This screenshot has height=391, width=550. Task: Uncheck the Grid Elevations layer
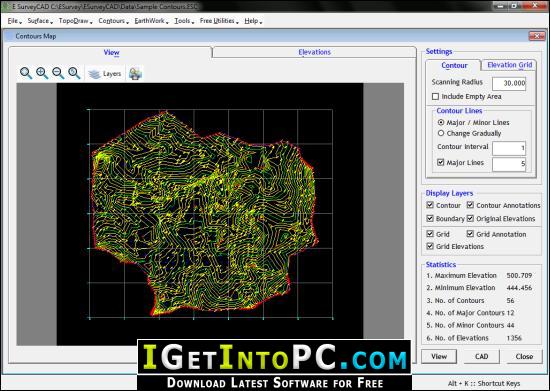pyautogui.click(x=430, y=246)
